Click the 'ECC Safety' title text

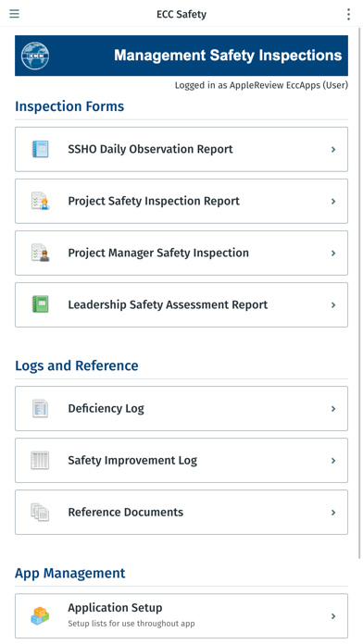181,15
